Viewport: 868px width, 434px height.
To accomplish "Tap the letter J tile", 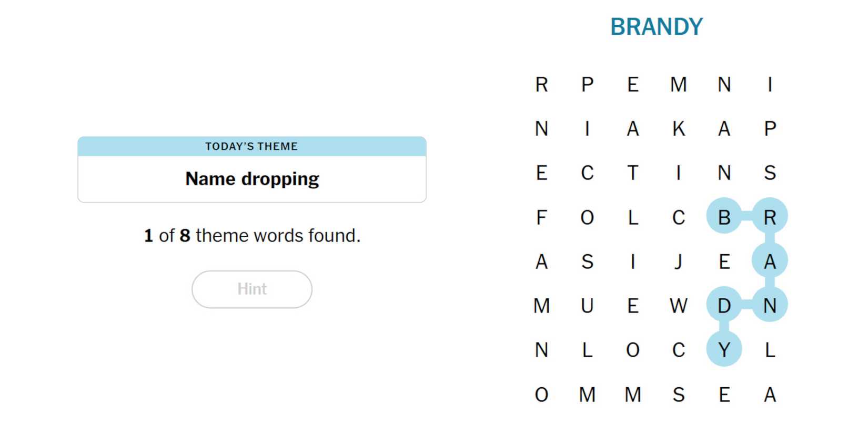I will tap(678, 261).
